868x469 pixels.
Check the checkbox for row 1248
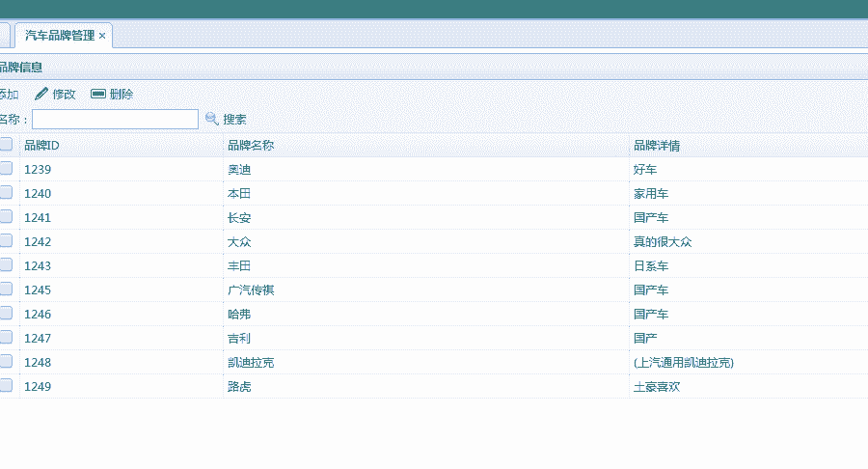click(x=6, y=361)
